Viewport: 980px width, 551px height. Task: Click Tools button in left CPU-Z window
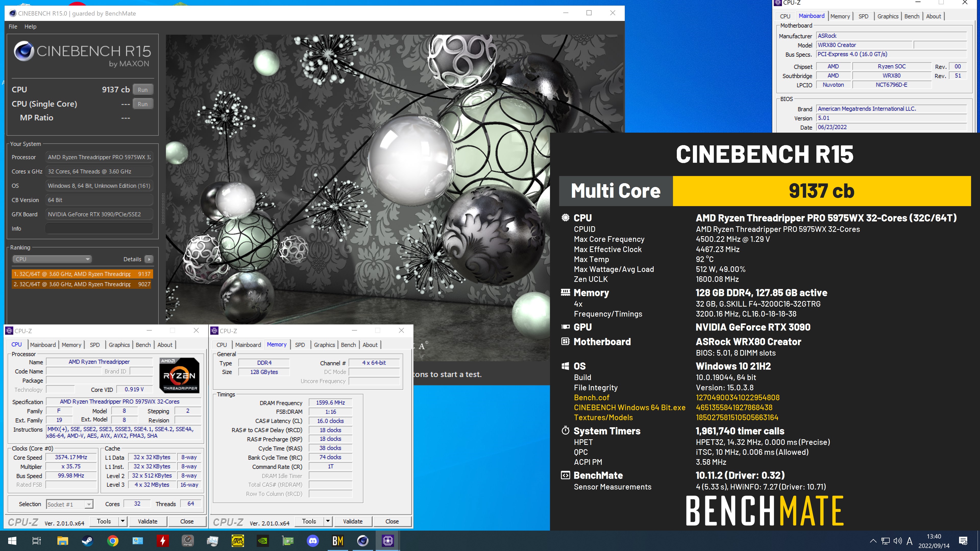[104, 521]
